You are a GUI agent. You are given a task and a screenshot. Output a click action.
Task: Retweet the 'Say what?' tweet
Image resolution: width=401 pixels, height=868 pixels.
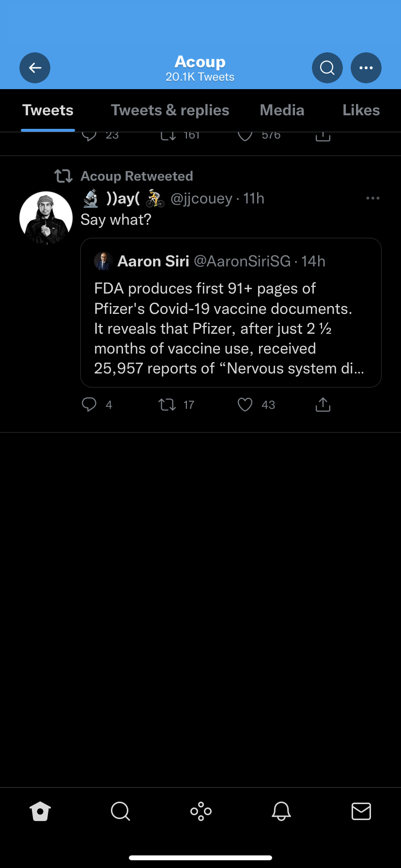tap(168, 404)
